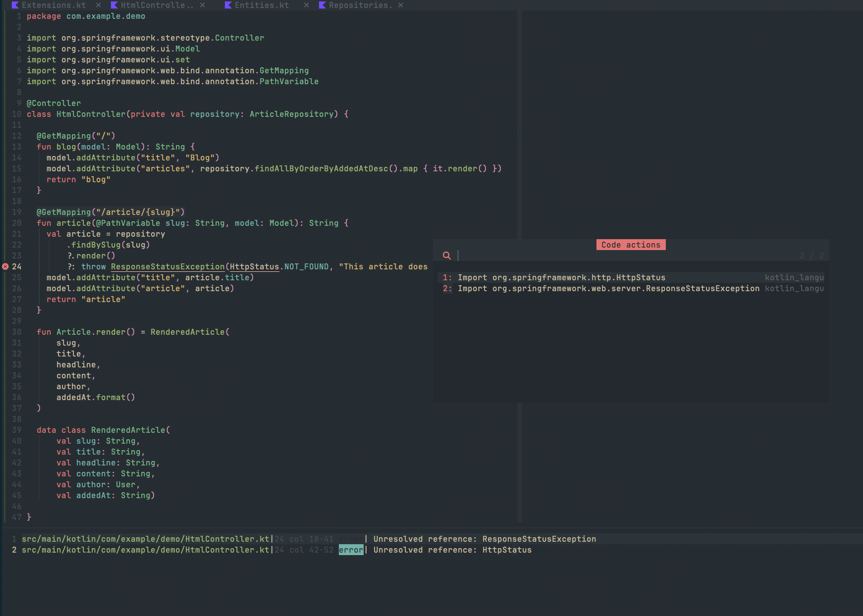
Task: Click import of PathVariable line
Action: click(x=172, y=81)
